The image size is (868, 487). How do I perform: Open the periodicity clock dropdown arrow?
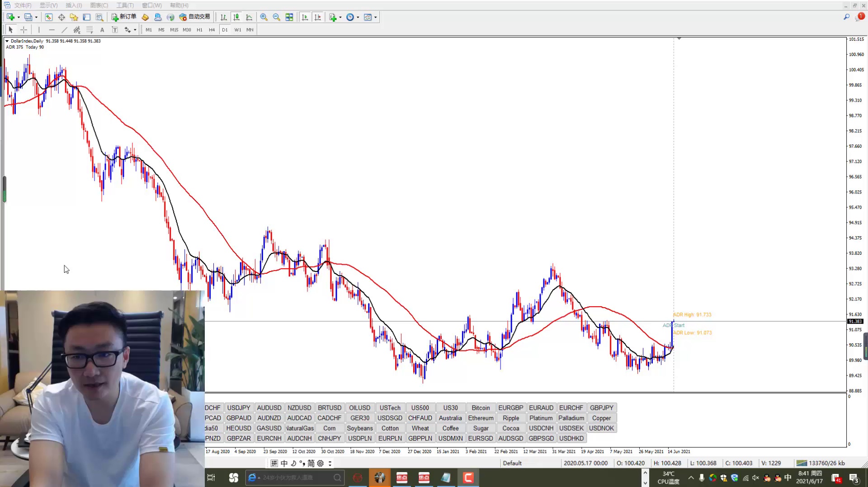(358, 17)
